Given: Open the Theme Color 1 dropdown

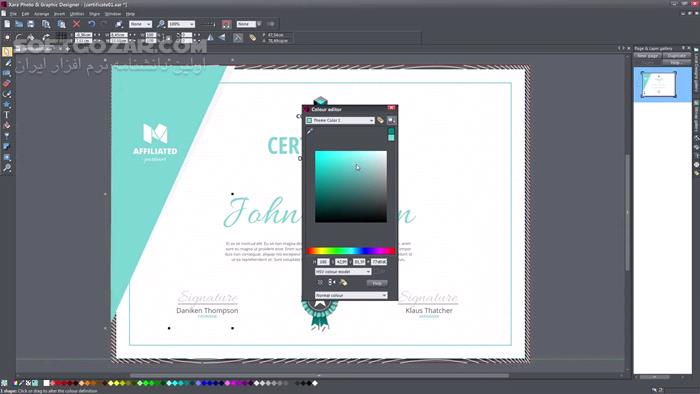Looking at the screenshot, I should [340, 120].
